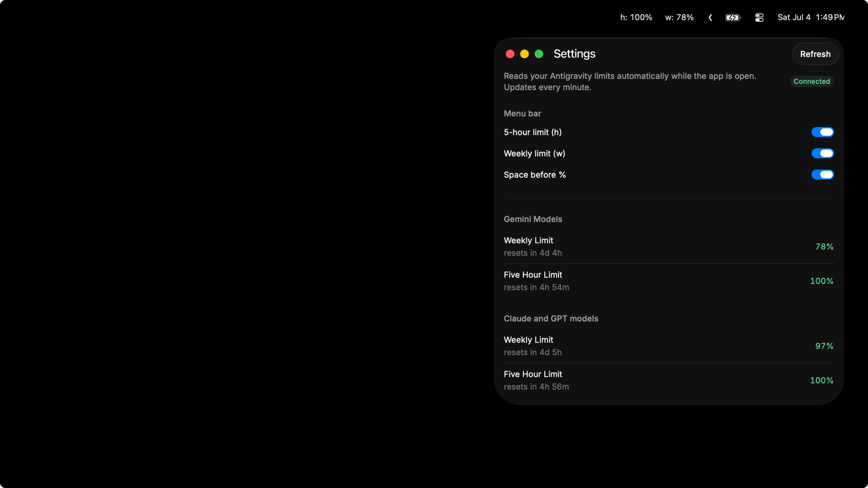
Task: Click the chevron icon in the menu bar
Action: point(710,18)
